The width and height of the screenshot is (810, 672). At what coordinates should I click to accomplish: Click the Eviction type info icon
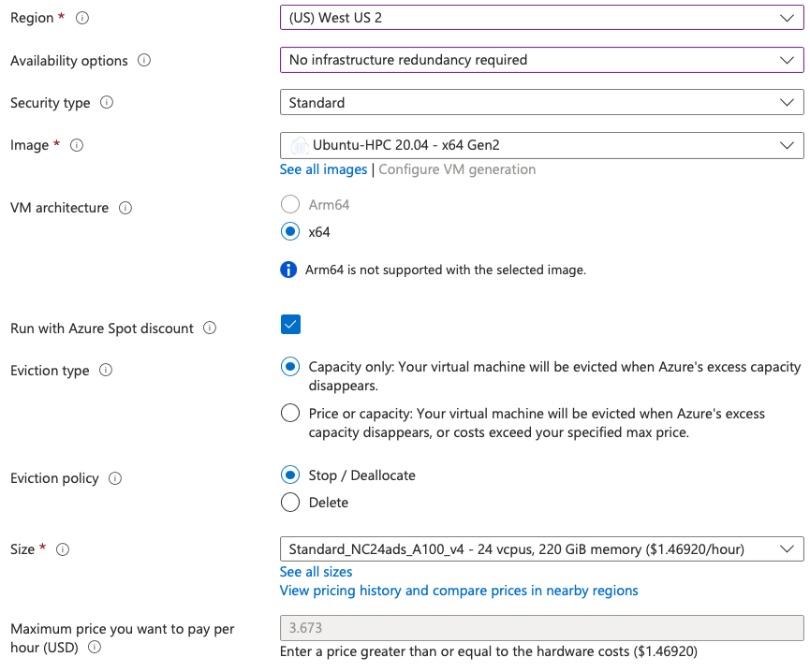(x=106, y=371)
